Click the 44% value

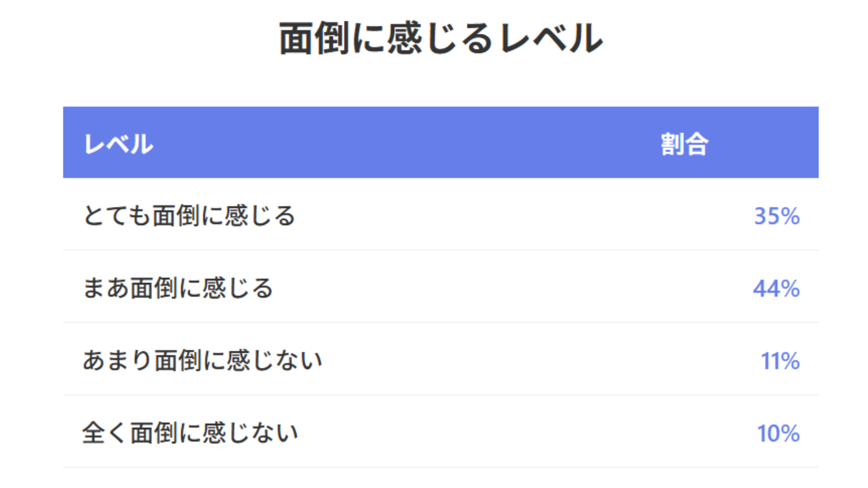(x=776, y=288)
